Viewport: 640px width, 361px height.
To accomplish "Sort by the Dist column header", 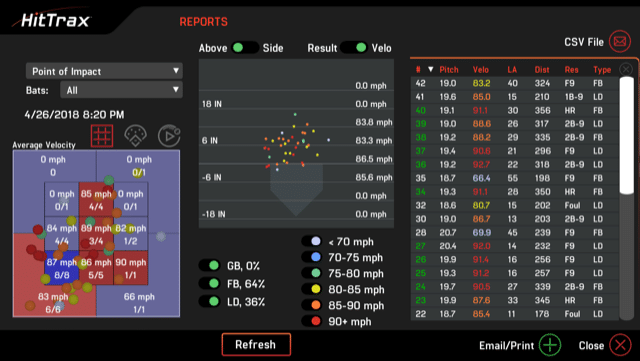I will tap(542, 70).
